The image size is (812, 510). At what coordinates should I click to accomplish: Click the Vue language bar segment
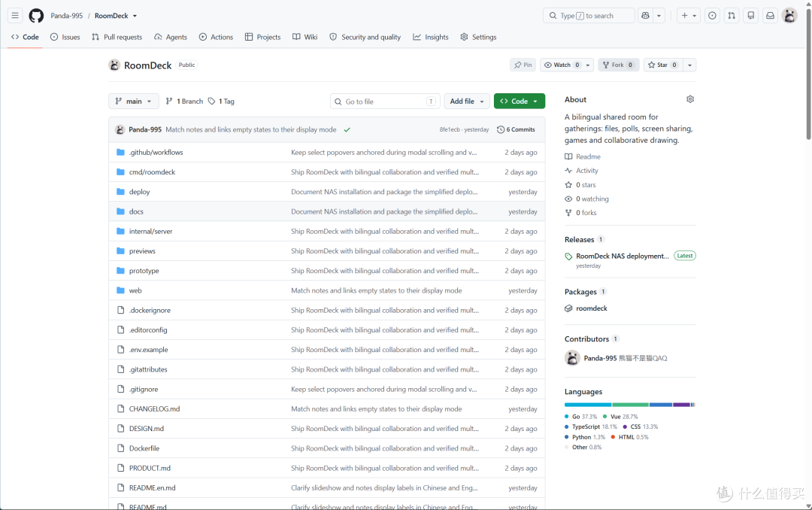point(631,405)
